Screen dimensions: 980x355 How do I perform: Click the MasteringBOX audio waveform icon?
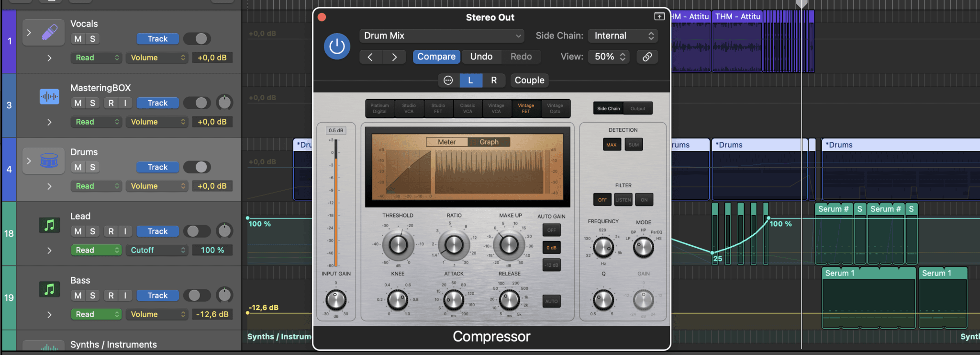(x=49, y=97)
